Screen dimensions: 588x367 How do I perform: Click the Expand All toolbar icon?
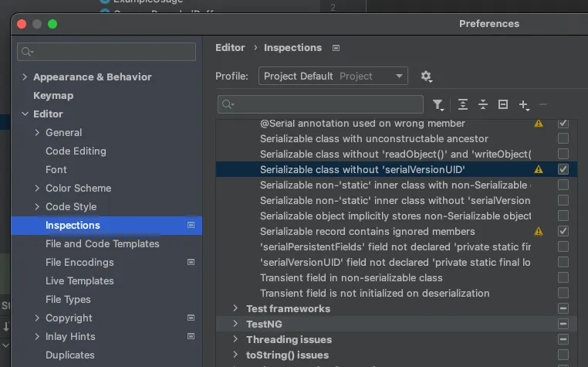[463, 104]
